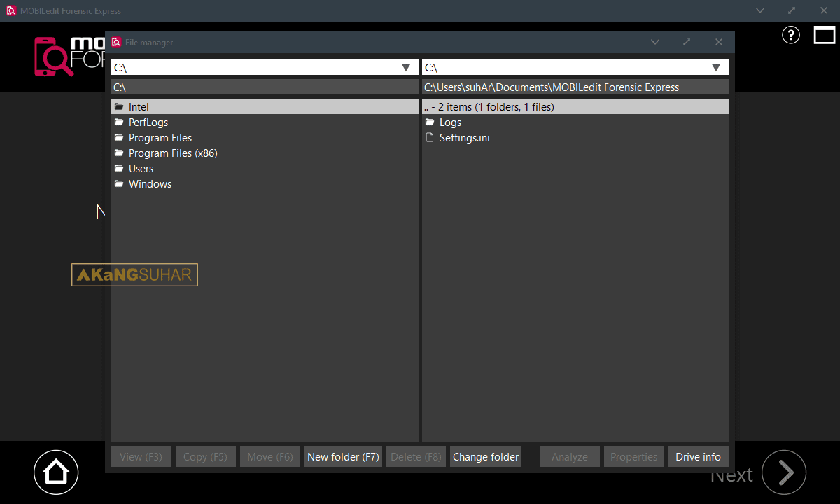Click the Copy (F5) button
Viewport: 840px width, 504px height.
pos(205,456)
